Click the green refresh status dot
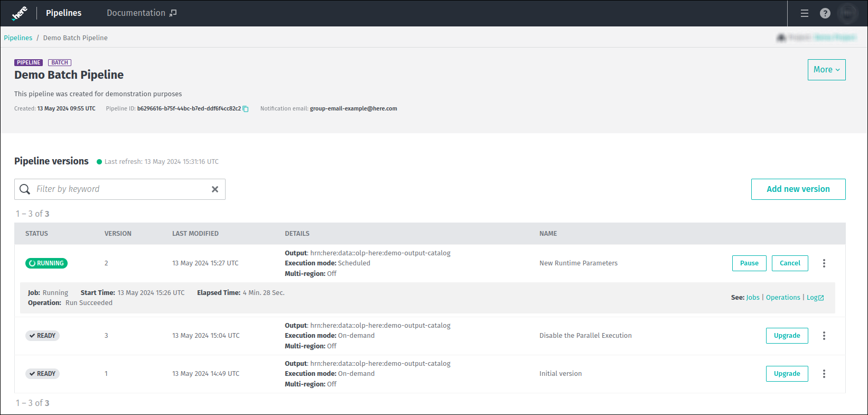 [x=99, y=162]
